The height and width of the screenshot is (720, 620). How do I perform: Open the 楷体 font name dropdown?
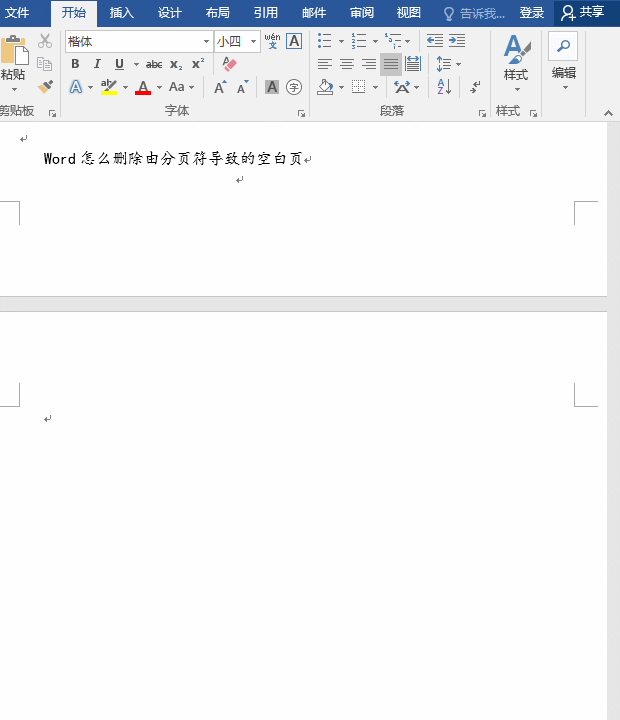click(x=206, y=41)
